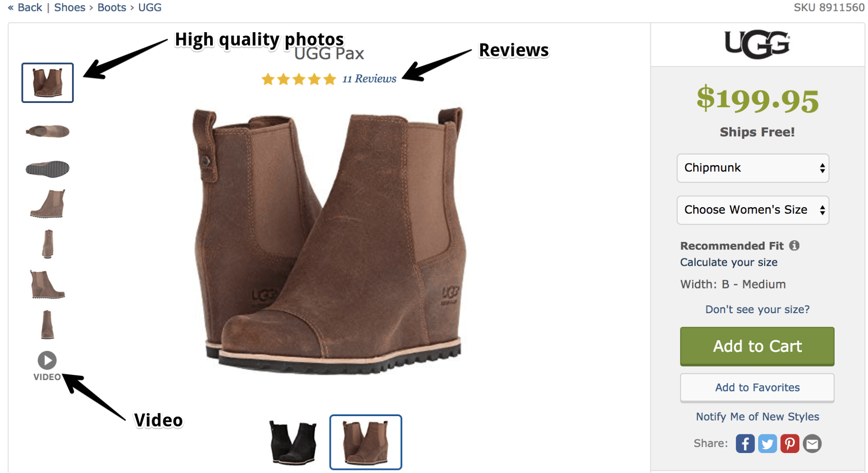
Task: Open the Choose Women's Size dropdown
Action: 752,210
